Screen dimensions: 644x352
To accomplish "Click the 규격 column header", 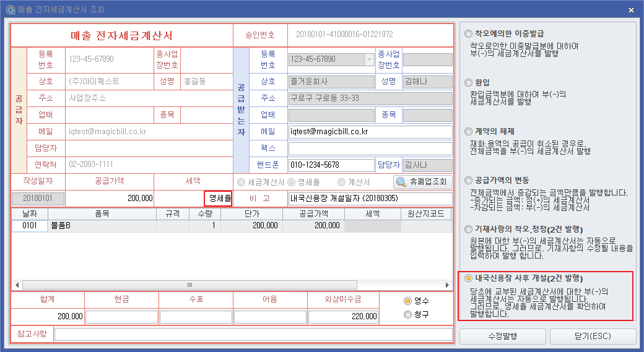I will (x=173, y=214).
